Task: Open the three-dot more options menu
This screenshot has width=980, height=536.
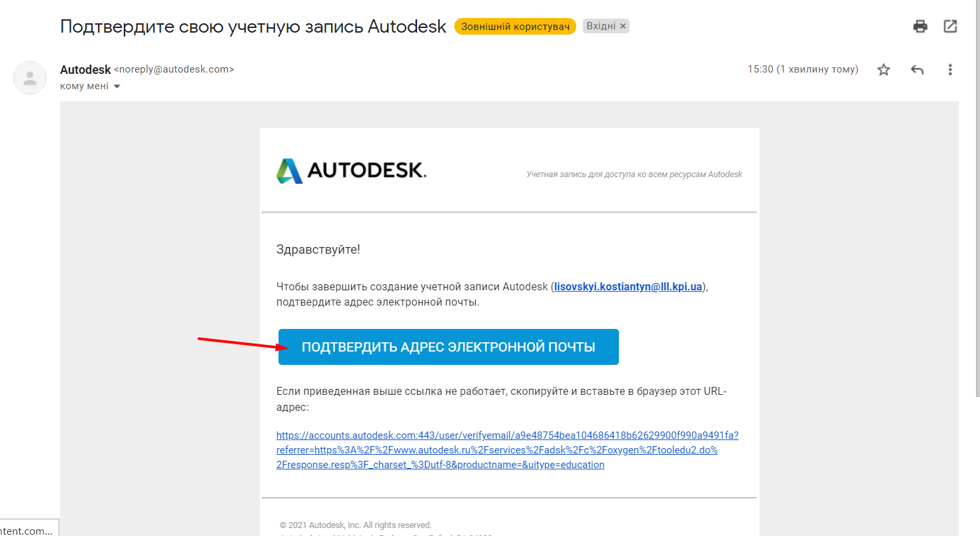Action: coord(950,69)
